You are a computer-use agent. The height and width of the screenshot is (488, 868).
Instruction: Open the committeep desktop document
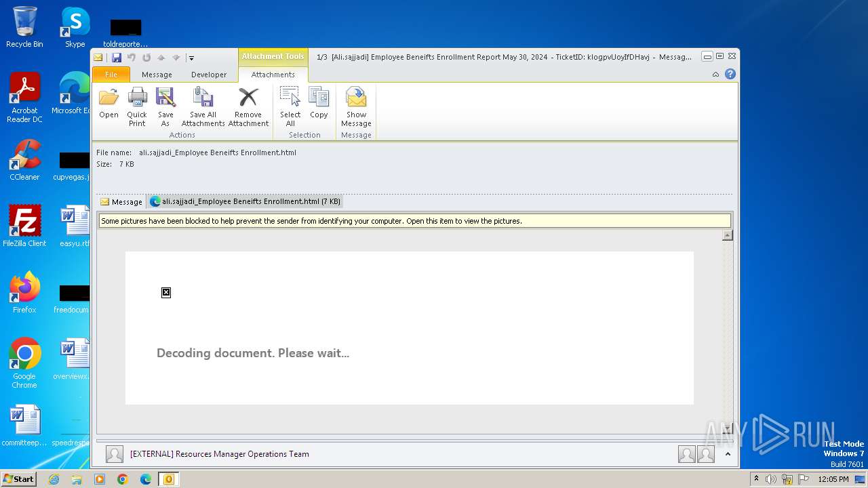pyautogui.click(x=24, y=425)
